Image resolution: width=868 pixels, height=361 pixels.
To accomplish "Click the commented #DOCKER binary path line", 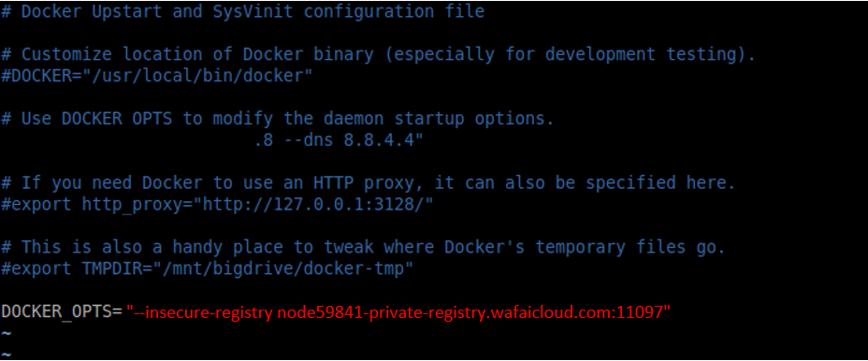I will point(156,76).
